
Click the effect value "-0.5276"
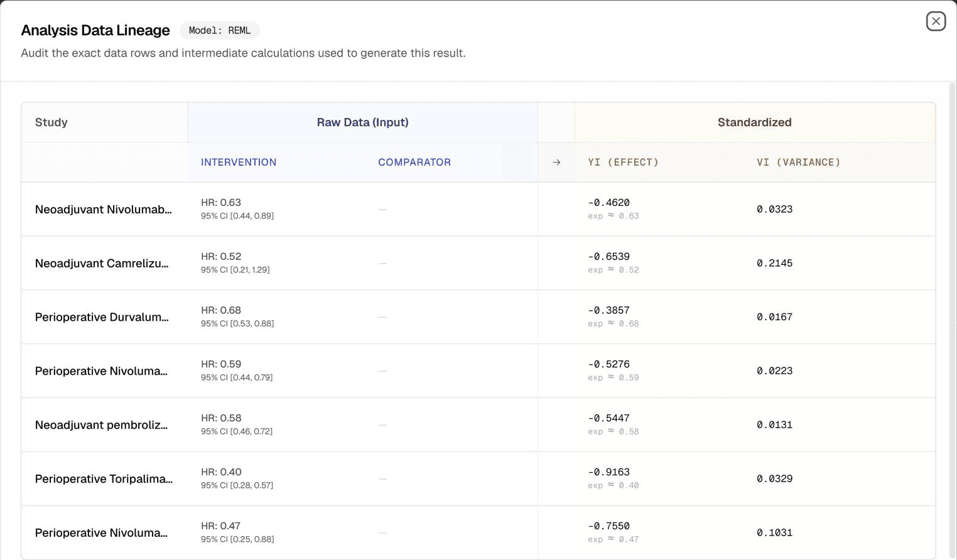(x=608, y=364)
